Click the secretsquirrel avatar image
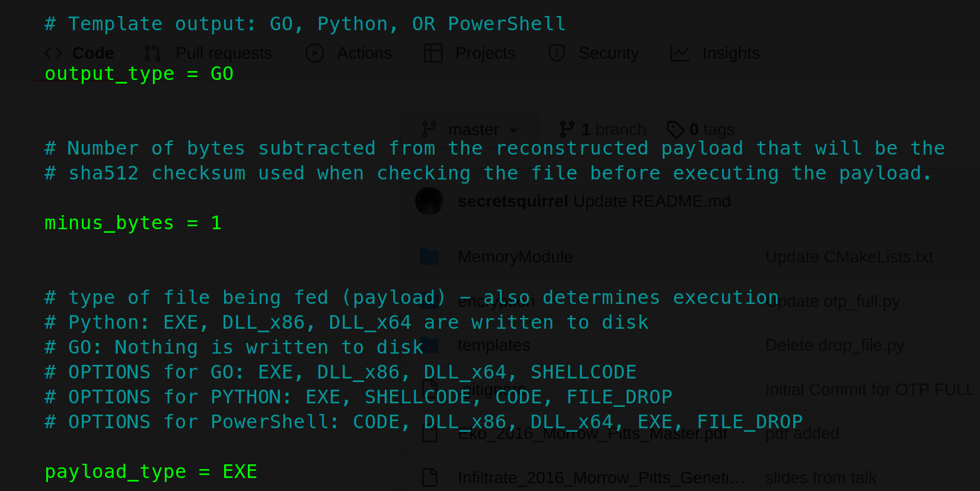The width and height of the screenshot is (980, 491). pyautogui.click(x=429, y=201)
